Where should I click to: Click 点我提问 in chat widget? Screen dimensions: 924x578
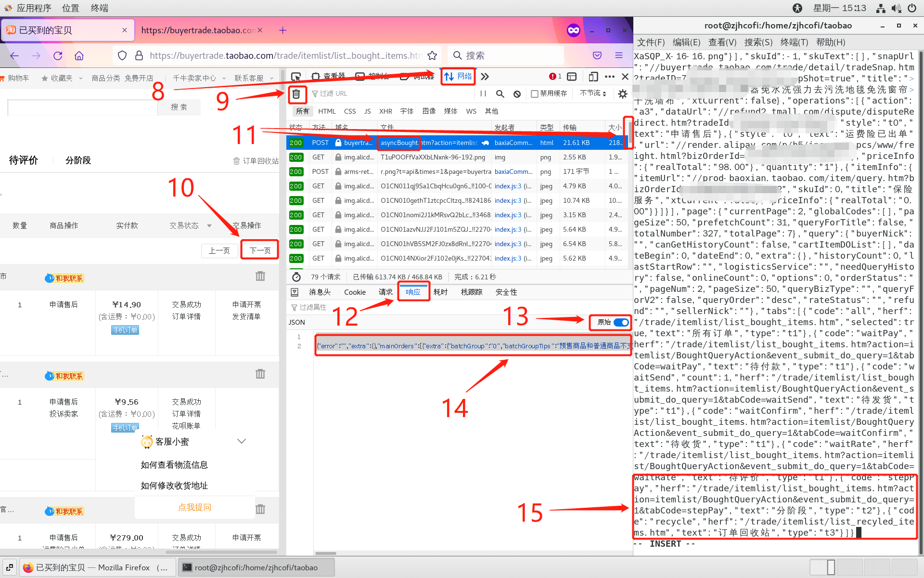pos(194,507)
